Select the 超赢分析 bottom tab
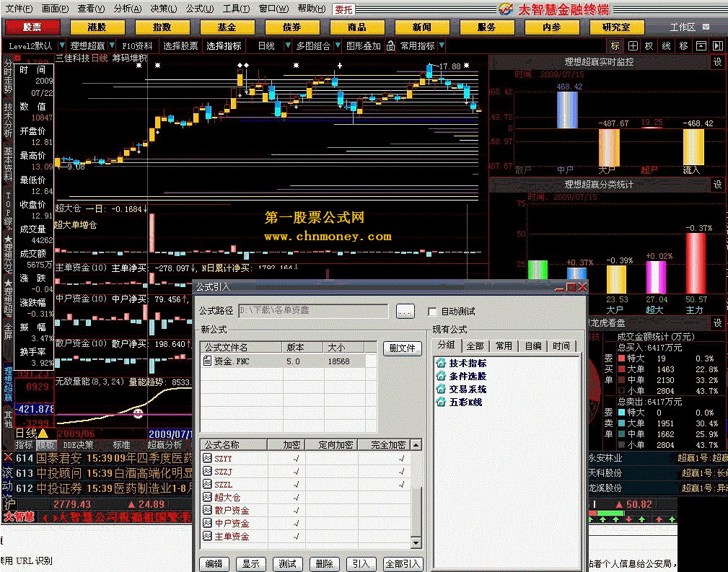 165,445
